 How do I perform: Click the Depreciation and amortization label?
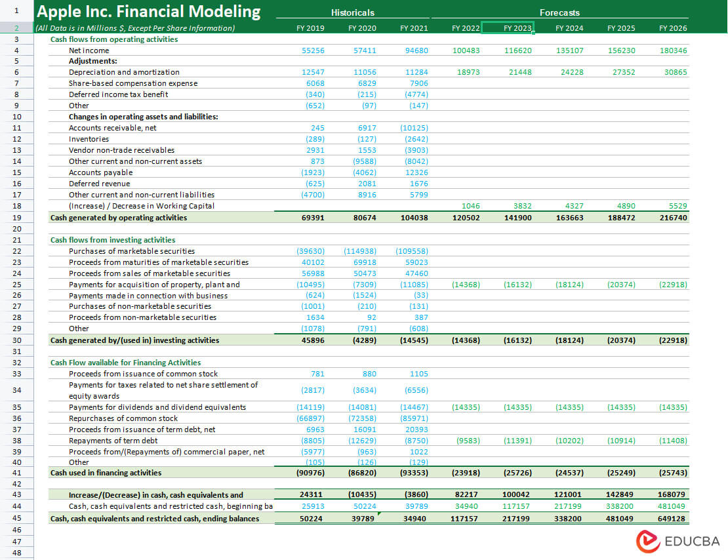[124, 72]
